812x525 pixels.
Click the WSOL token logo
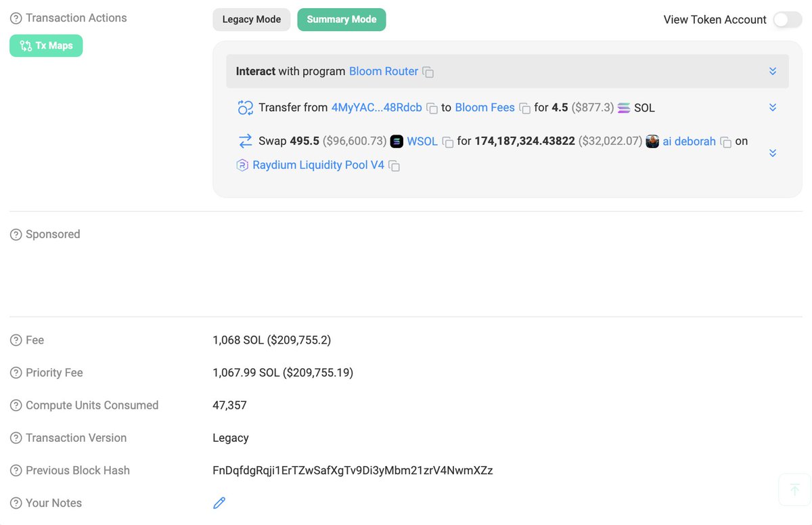[x=397, y=141]
